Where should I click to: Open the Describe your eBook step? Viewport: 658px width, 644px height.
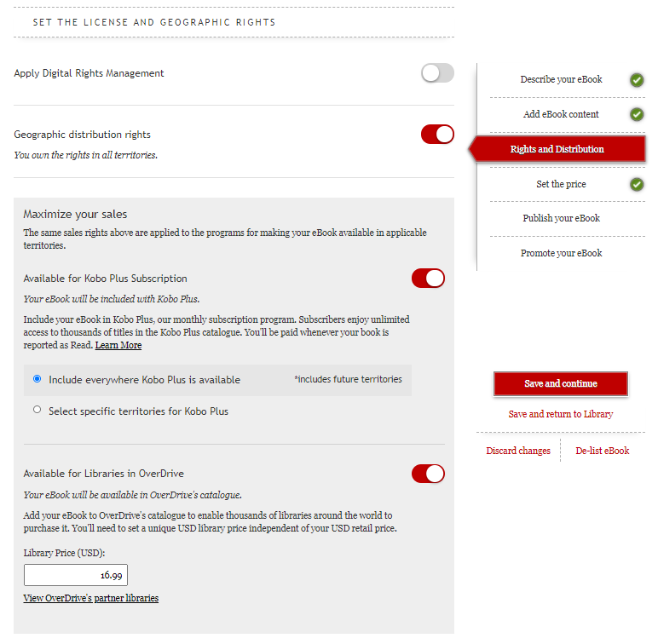[561, 79]
